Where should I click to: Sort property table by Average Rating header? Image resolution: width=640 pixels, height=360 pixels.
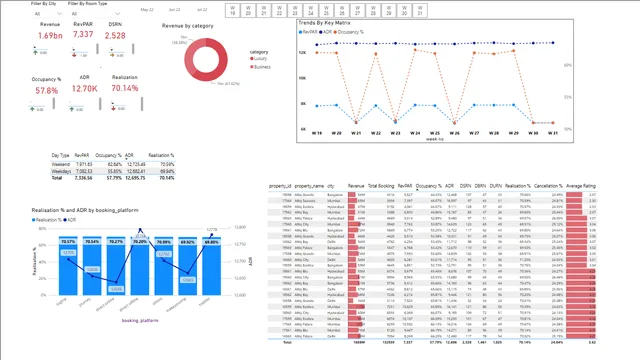581,186
